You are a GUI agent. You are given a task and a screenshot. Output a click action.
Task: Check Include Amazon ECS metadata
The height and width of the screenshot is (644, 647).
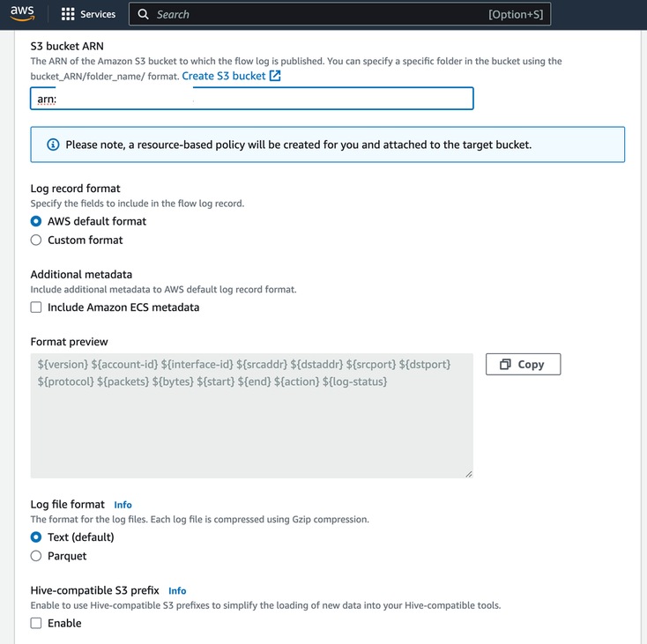coord(36,307)
